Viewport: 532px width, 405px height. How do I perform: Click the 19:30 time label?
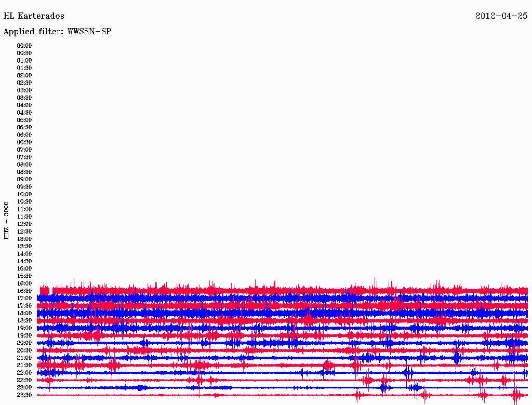pos(24,335)
